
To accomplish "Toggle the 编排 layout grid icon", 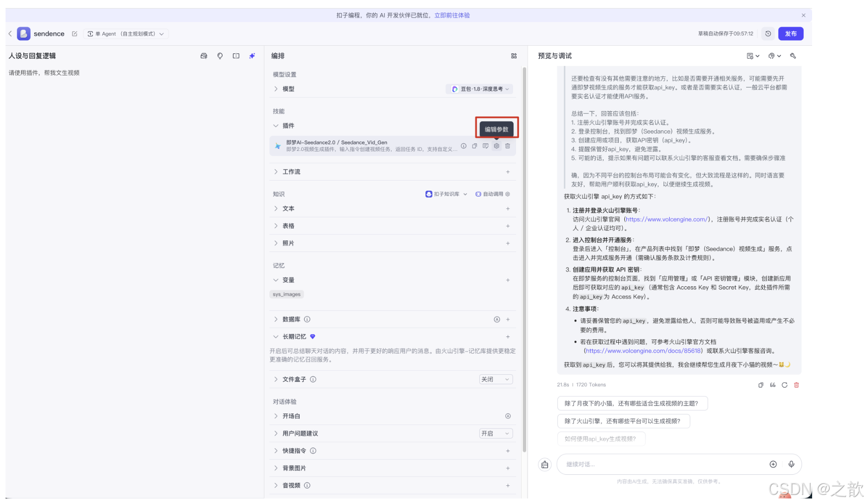I will pos(514,56).
